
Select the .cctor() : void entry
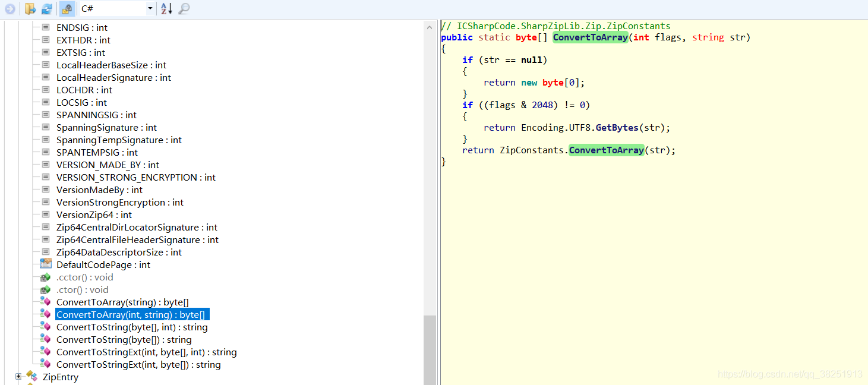pos(84,277)
